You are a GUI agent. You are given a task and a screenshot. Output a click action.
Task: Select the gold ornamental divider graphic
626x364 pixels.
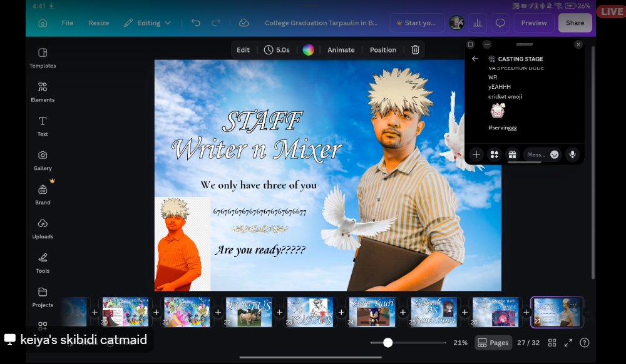pyautogui.click(x=260, y=230)
